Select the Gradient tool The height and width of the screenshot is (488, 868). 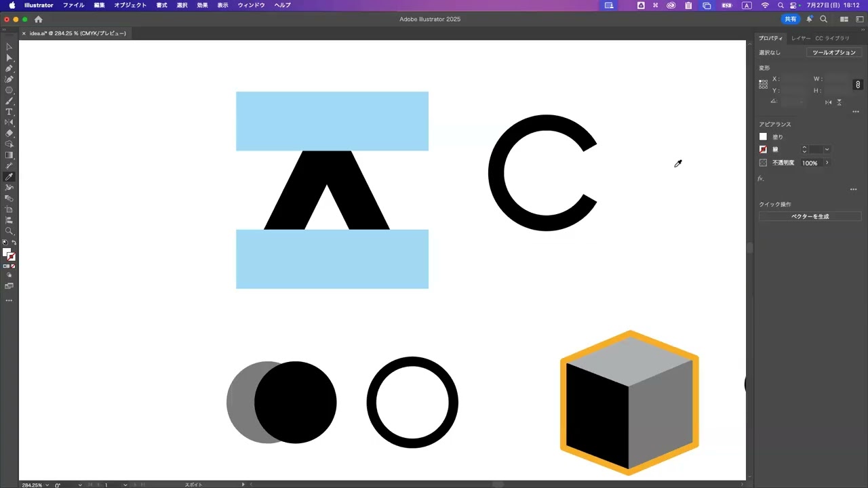9,155
